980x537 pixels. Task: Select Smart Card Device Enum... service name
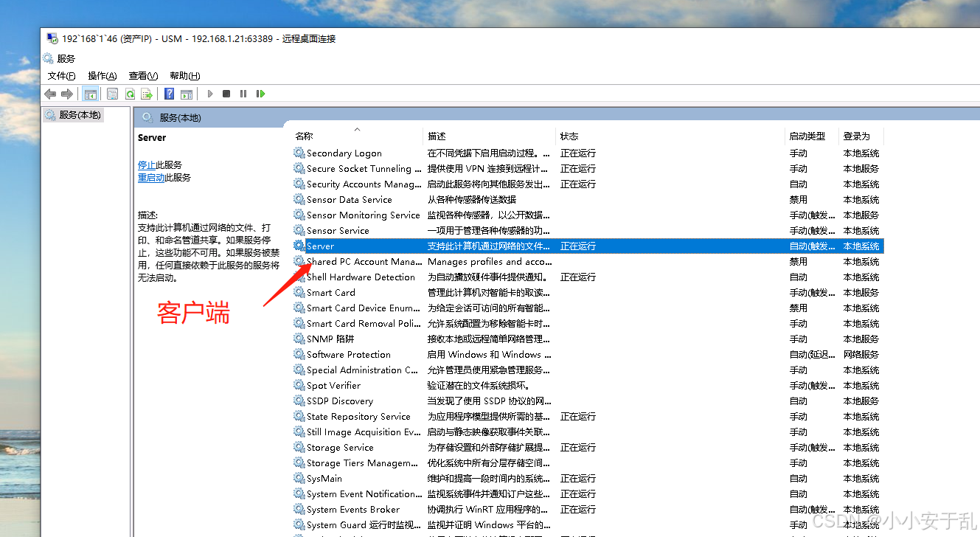click(x=364, y=308)
